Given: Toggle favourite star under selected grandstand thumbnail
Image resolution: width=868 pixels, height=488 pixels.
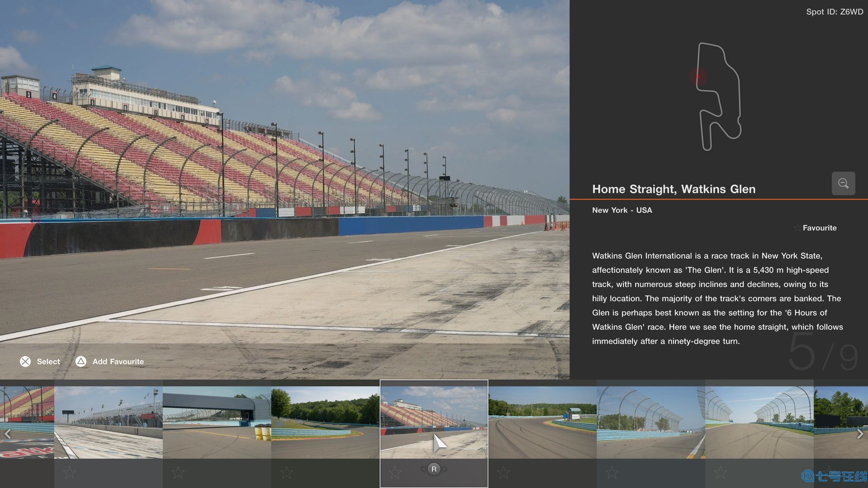Looking at the screenshot, I should (395, 473).
